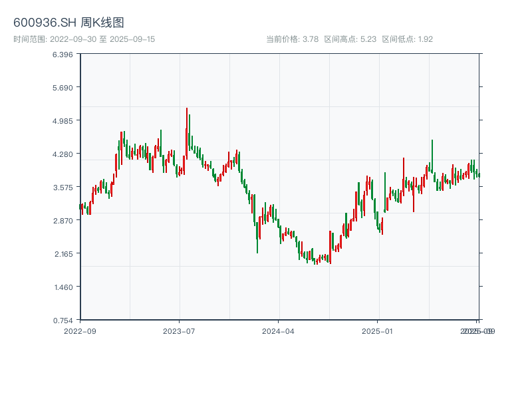Click y-axis value 1.460

63,287
